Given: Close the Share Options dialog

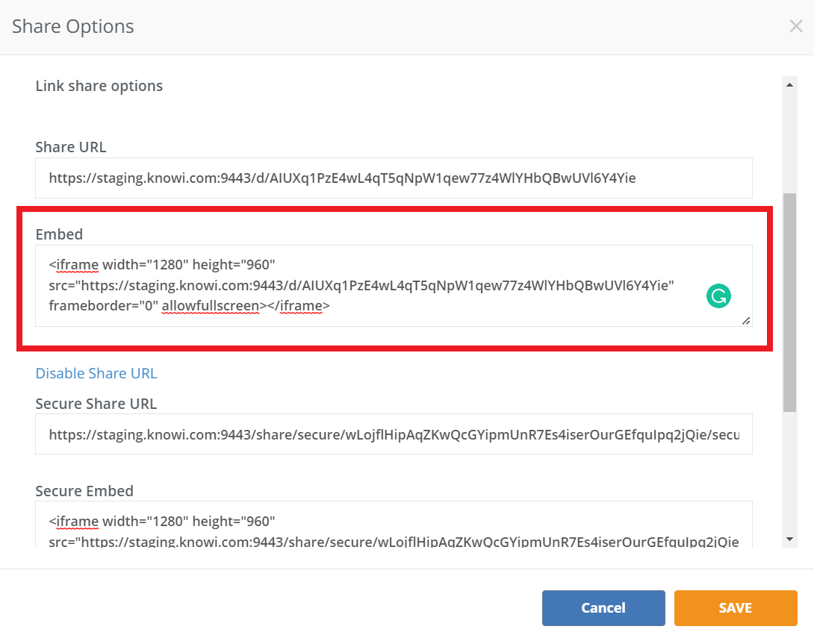Looking at the screenshot, I should click(796, 27).
